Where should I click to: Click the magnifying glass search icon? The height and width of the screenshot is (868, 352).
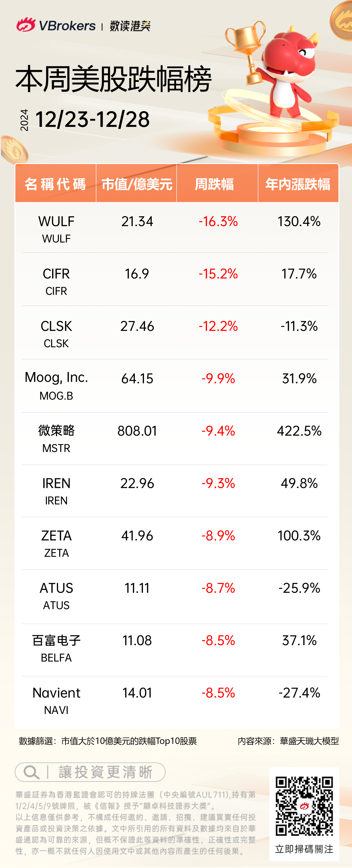(31, 772)
